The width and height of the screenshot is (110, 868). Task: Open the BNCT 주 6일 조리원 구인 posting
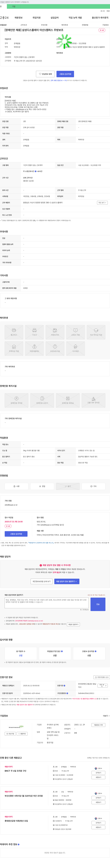click(x=15, y=771)
